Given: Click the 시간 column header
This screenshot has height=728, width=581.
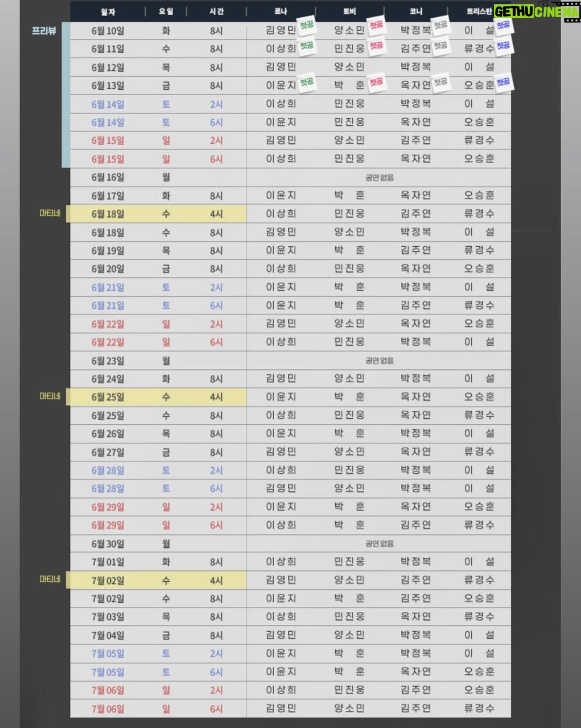Looking at the screenshot, I should [216, 11].
